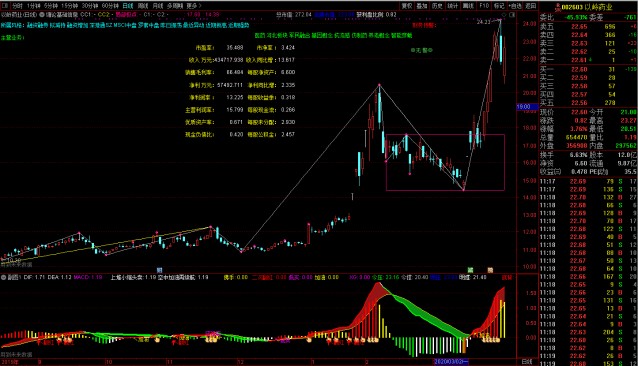Viewport: 638px width, 366px height.
Task: Click the layout icon left of 分时
Action: (5, 6)
